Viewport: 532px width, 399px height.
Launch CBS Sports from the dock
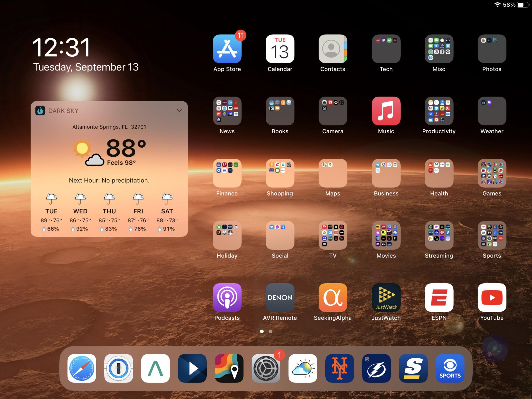(450, 368)
